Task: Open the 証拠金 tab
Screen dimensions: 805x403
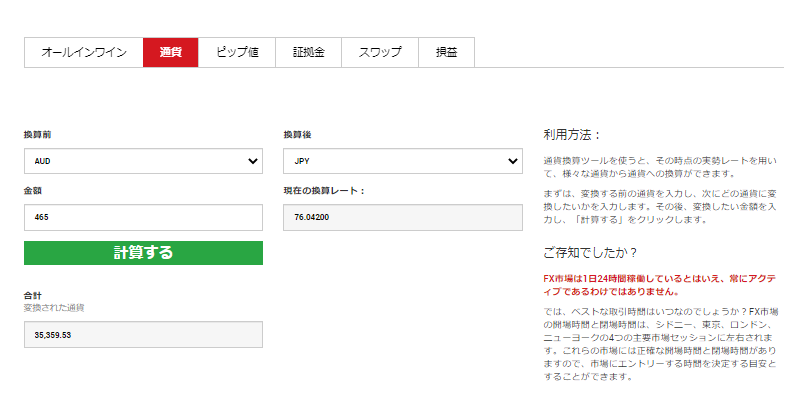Action: (309, 53)
